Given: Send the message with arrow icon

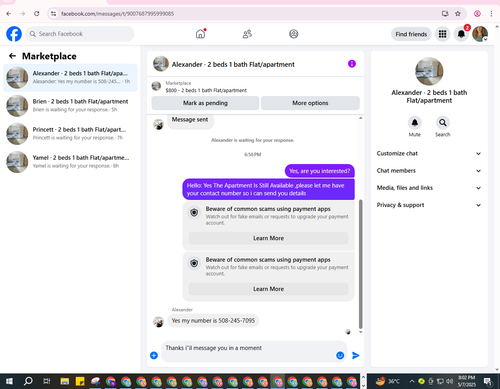Looking at the screenshot, I should pyautogui.click(x=356, y=355).
